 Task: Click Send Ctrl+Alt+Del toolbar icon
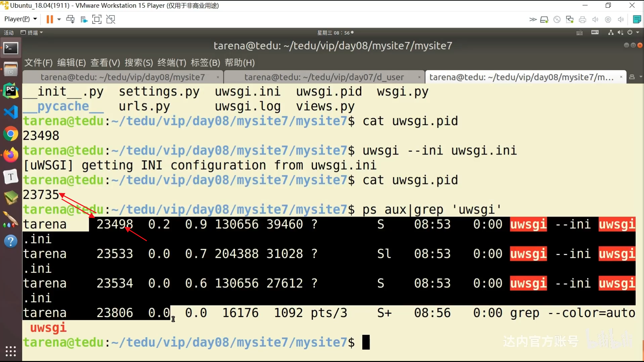tap(70, 19)
